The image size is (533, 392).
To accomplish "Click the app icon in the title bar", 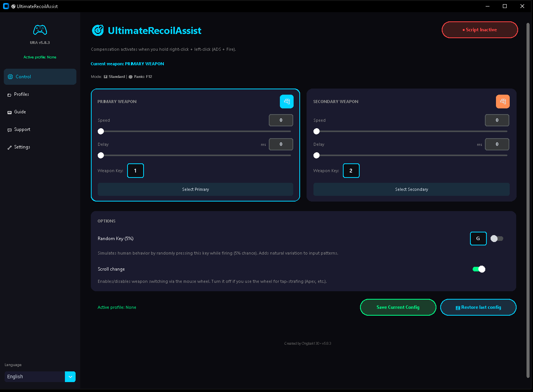I will tap(6, 6).
